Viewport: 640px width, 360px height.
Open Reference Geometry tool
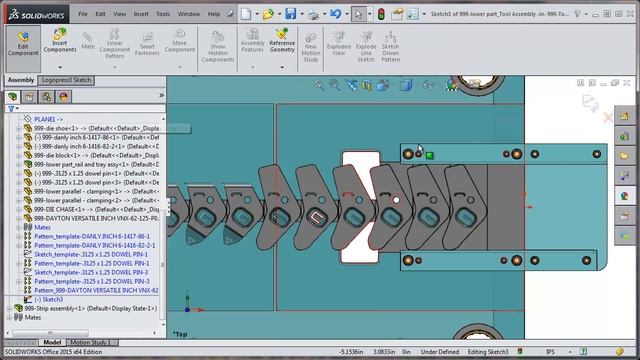[x=282, y=41]
